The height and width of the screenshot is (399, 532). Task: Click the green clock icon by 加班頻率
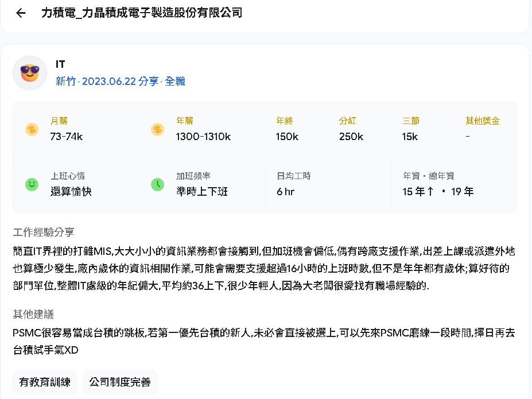coord(157,184)
